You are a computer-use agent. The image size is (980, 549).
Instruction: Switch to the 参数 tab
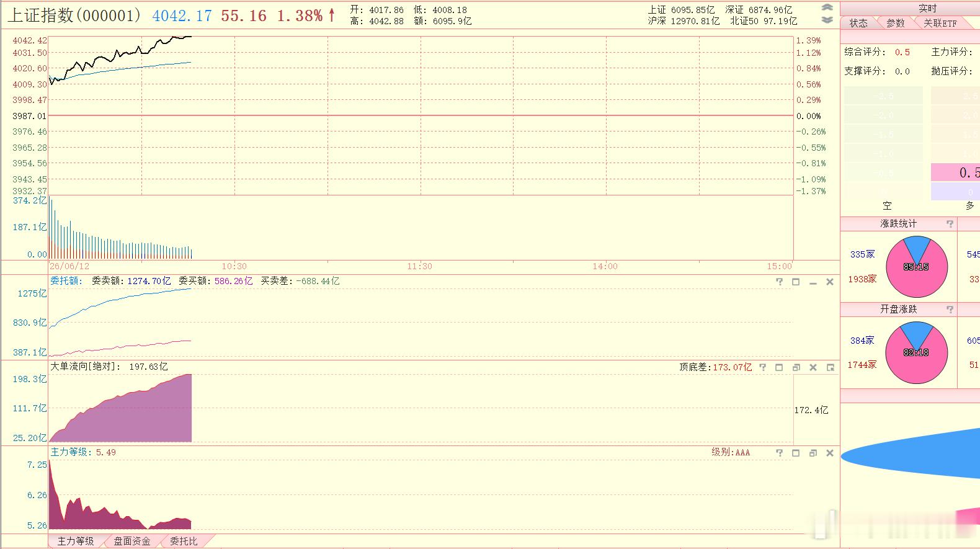click(895, 23)
